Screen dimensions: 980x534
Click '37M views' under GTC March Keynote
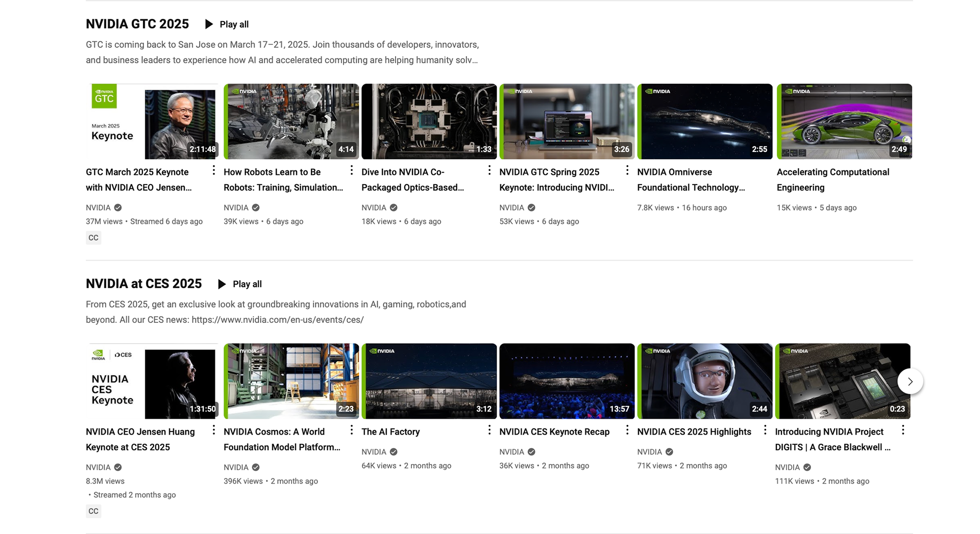[104, 221]
